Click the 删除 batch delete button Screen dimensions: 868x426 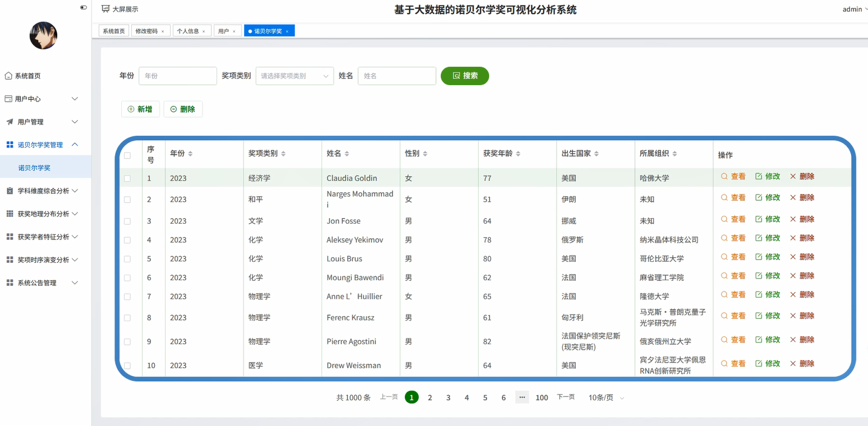183,109
